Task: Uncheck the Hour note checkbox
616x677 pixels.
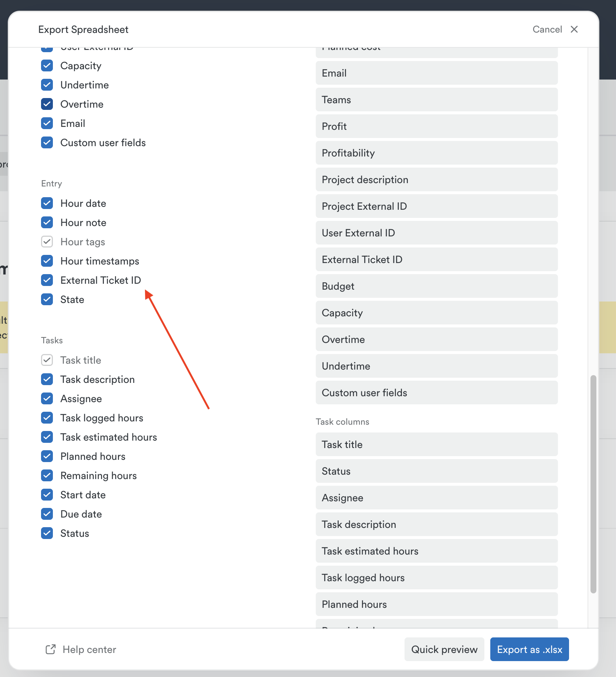Action: click(x=47, y=222)
